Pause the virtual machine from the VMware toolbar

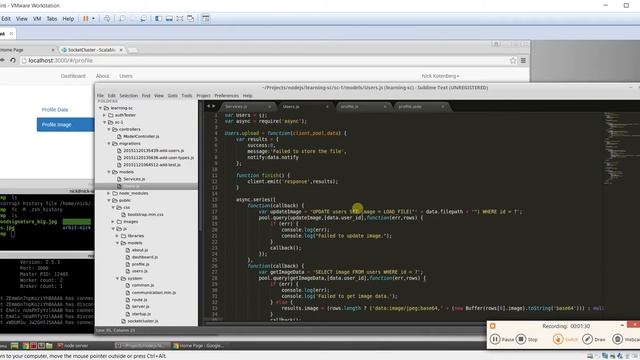click(86, 19)
